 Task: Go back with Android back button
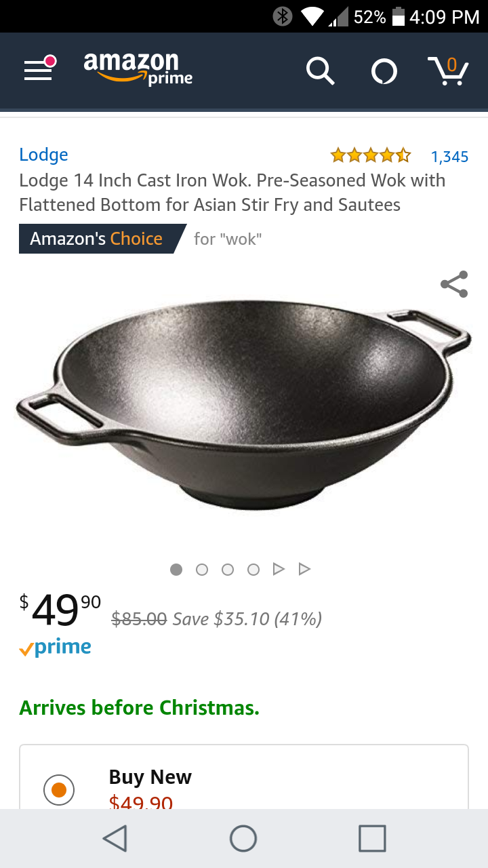click(115, 838)
